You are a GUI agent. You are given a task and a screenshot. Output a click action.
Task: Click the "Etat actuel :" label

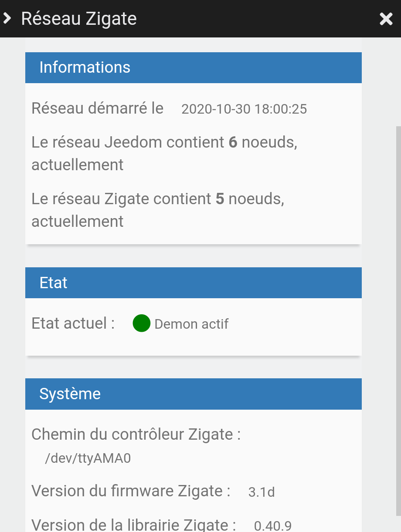pos(73,323)
